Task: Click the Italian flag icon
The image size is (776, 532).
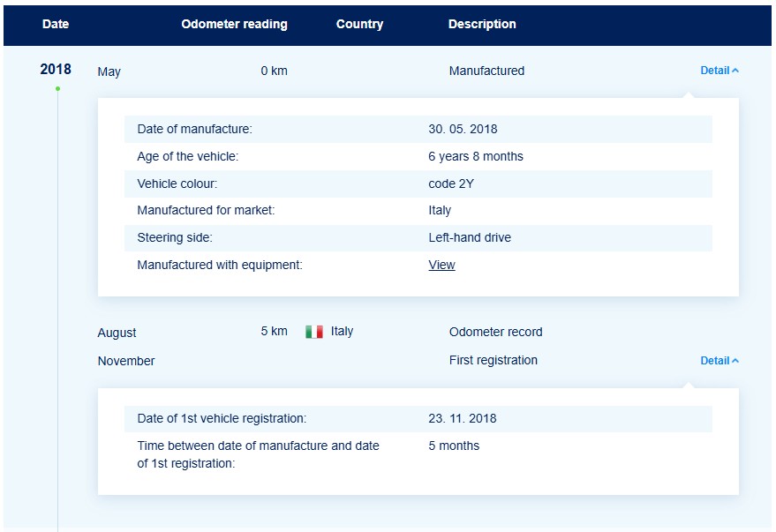Action: (x=314, y=332)
